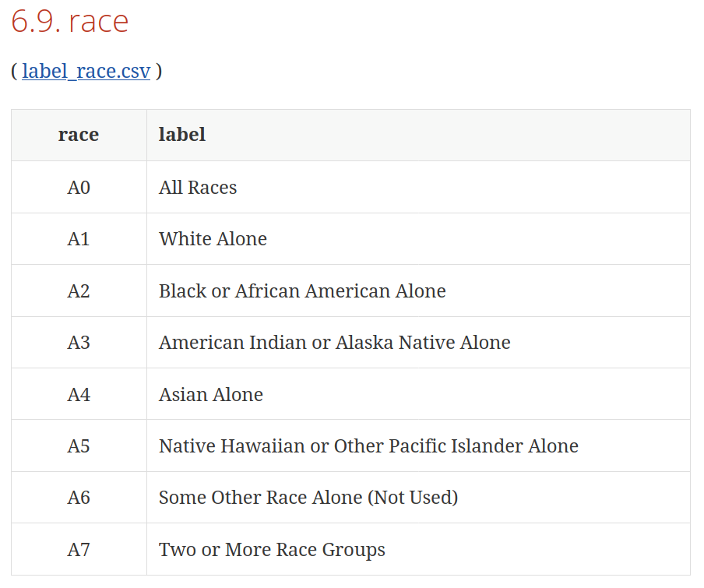
Task: Click the "Asian Alone" label cell
Action: (x=211, y=394)
